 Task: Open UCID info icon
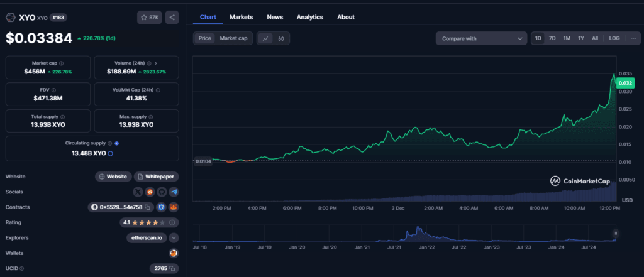pos(22,268)
